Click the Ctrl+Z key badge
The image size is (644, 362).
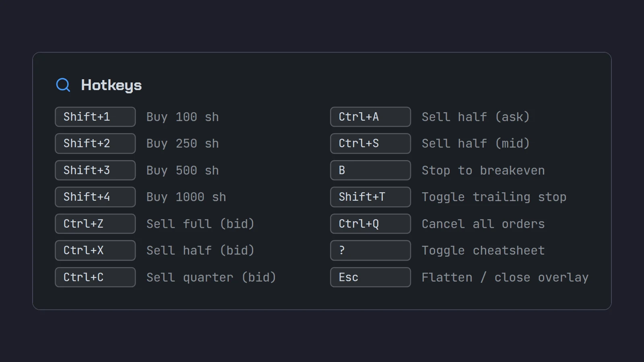pyautogui.click(x=95, y=224)
